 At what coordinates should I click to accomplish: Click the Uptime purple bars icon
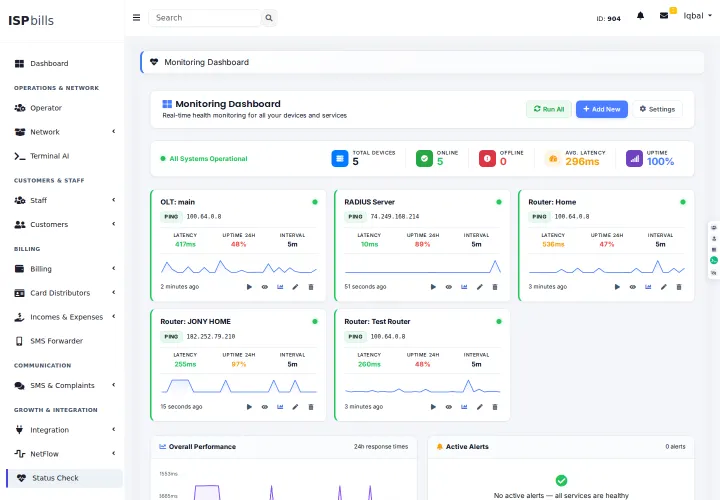coord(634,158)
